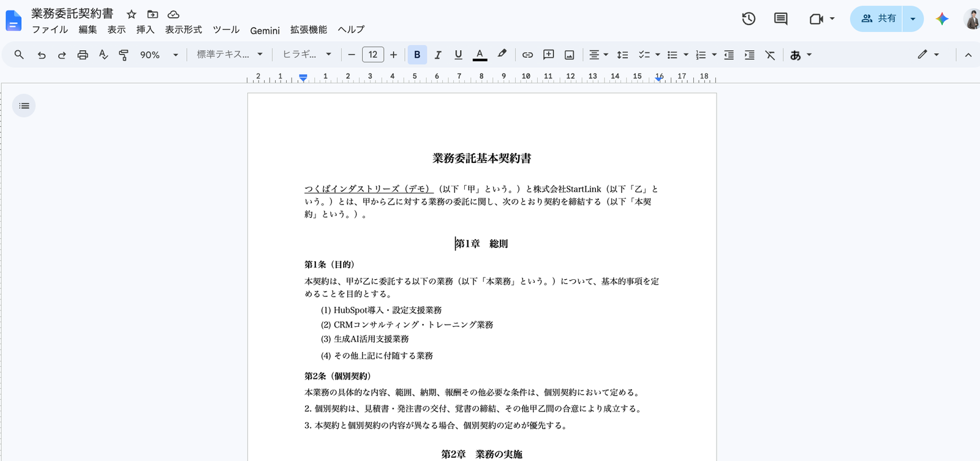Click the heading 第1章 総則
Viewport: 980px width, 461px height.
[481, 244]
